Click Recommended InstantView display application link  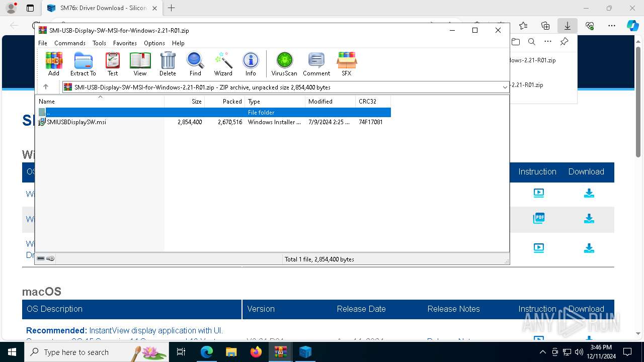pos(124,330)
